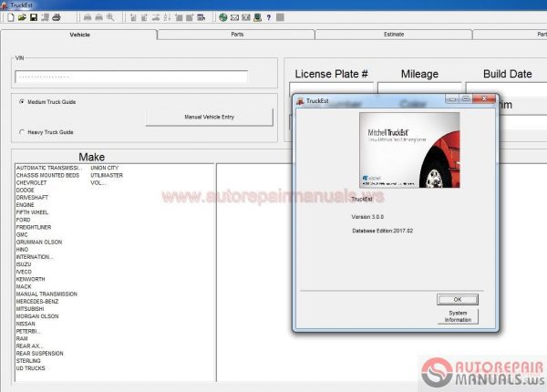
Task: Select DODGE in the Make list
Action: pyautogui.click(x=26, y=190)
